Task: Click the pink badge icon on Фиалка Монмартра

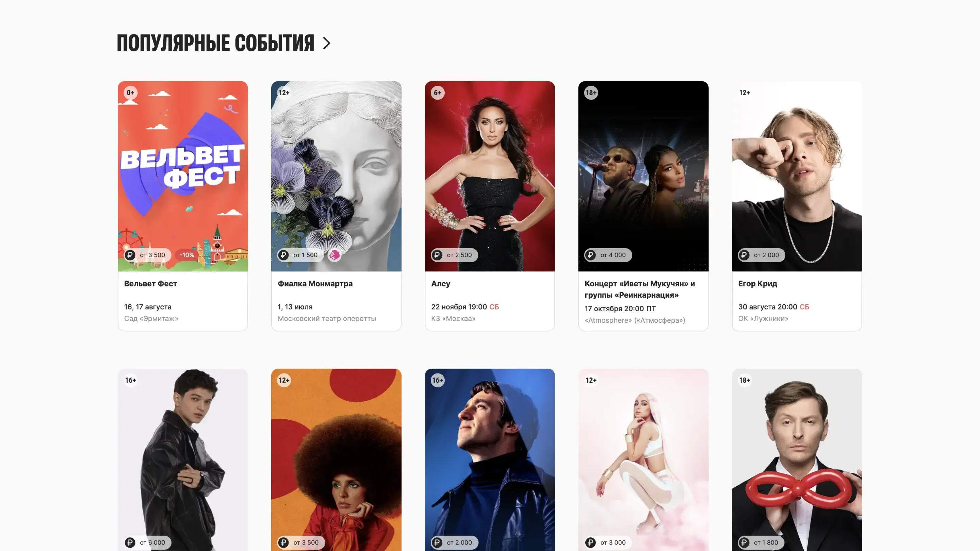Action: click(x=334, y=255)
